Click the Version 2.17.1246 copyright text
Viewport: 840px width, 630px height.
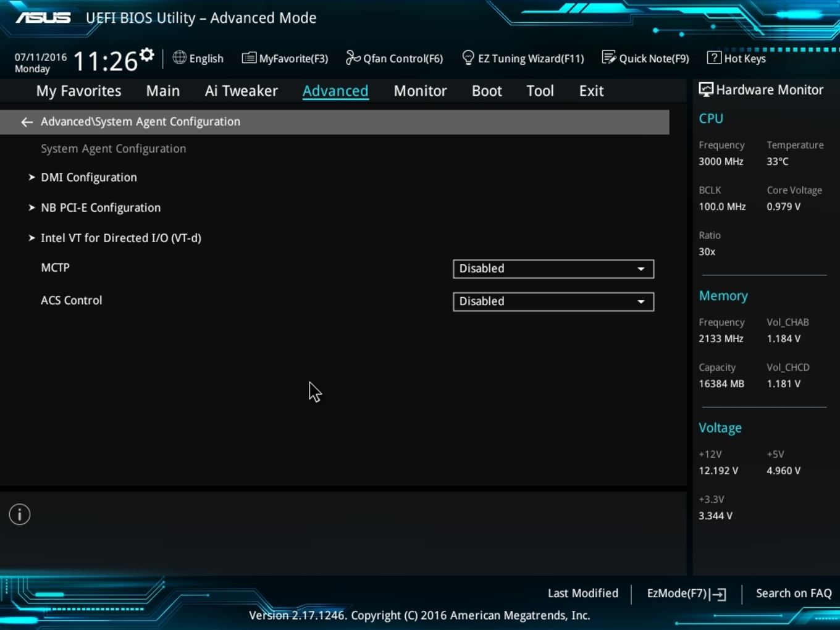pos(419,616)
